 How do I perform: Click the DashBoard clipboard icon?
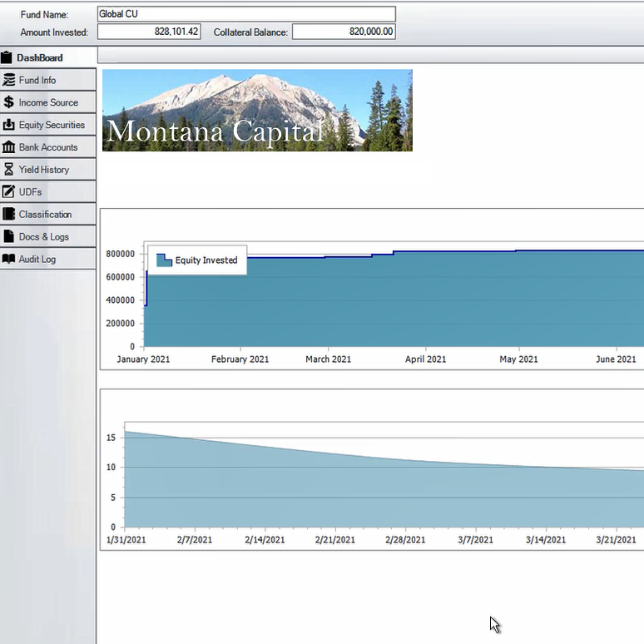click(7, 58)
